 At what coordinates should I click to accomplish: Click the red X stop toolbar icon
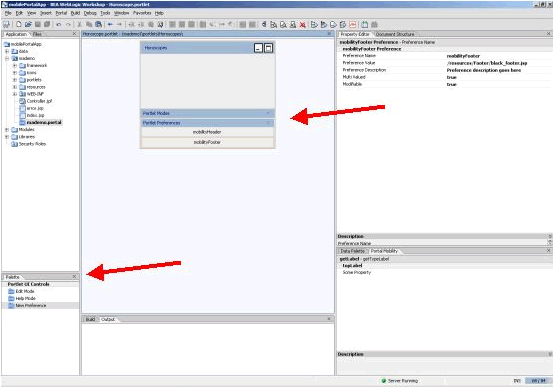303,24
